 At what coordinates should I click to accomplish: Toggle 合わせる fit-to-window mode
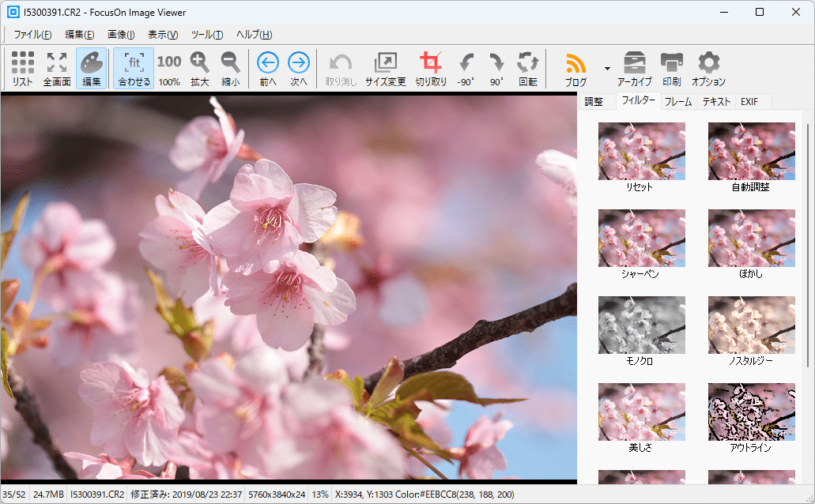coord(134,69)
